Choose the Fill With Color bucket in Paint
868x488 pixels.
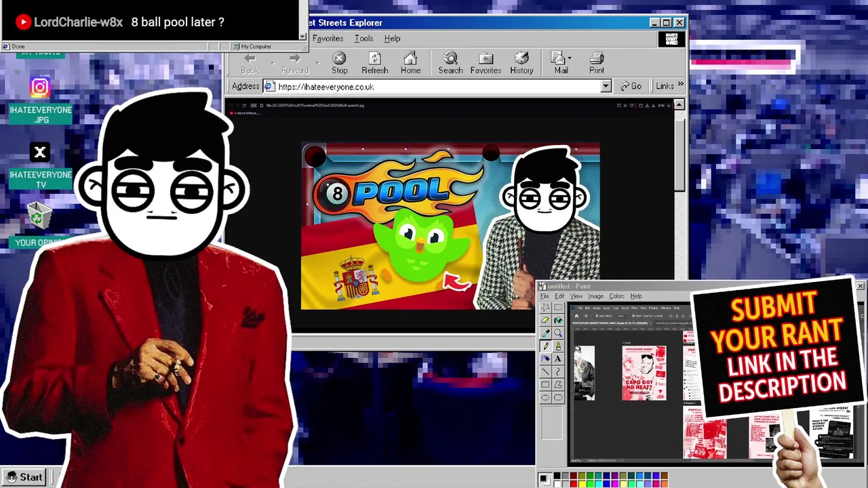coord(558,321)
